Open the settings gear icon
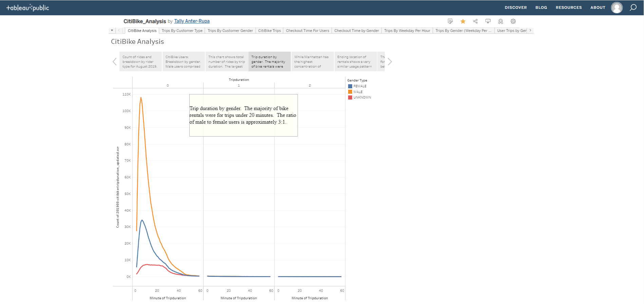The height and width of the screenshot is (304, 644). (x=513, y=21)
